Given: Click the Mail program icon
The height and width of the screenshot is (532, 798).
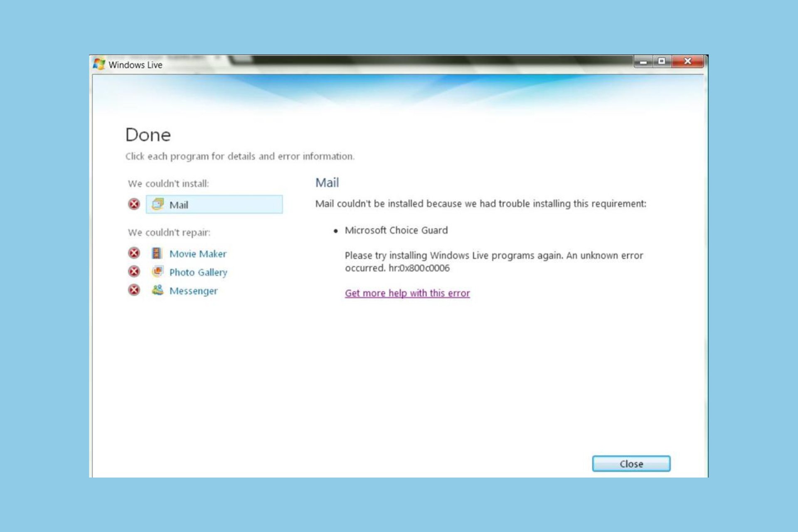Looking at the screenshot, I should tap(158, 204).
